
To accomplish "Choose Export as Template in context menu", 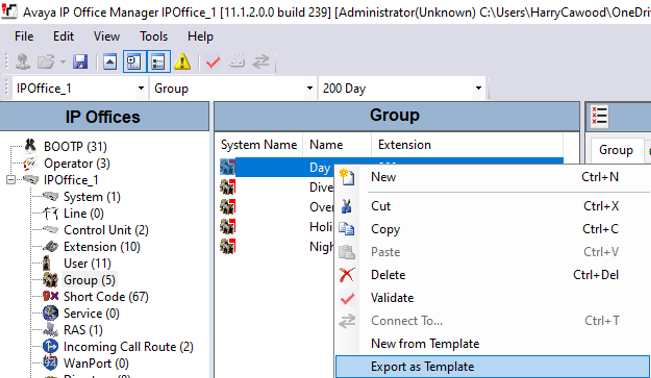I will (x=492, y=366).
